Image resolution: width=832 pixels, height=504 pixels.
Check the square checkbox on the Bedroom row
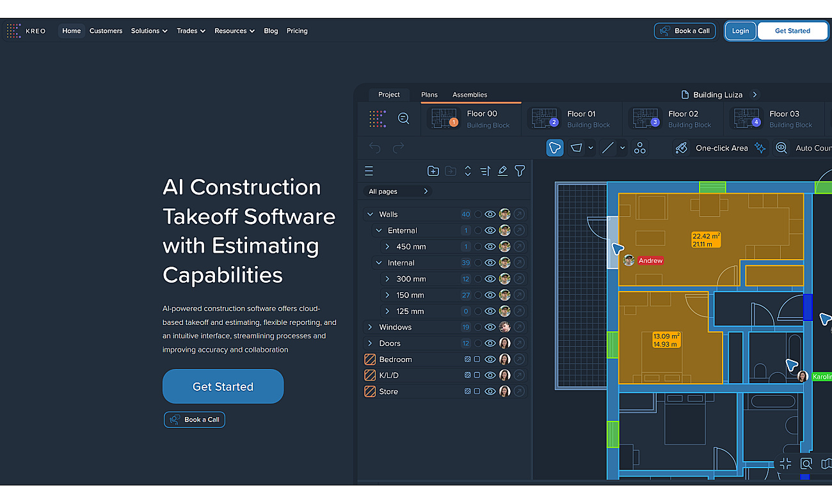(x=477, y=359)
